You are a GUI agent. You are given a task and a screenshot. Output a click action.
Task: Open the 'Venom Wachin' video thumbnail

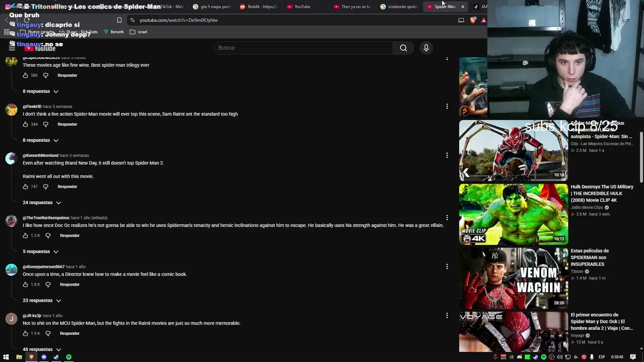point(513,279)
